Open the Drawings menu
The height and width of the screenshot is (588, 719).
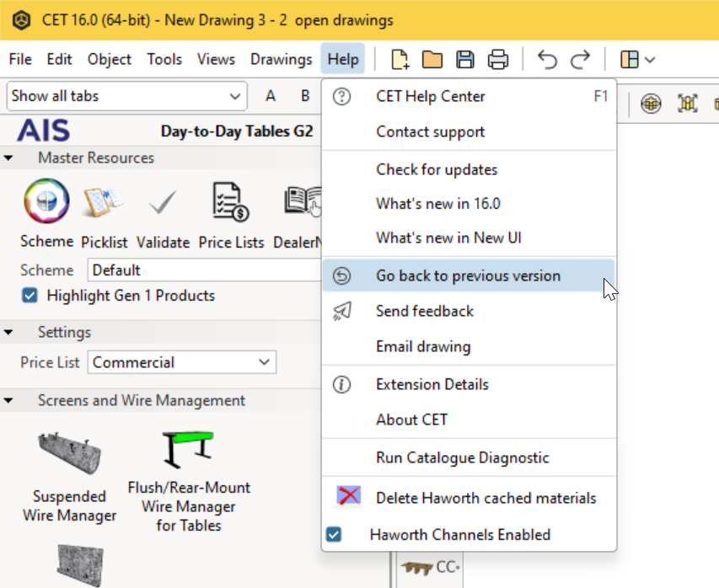pos(282,59)
